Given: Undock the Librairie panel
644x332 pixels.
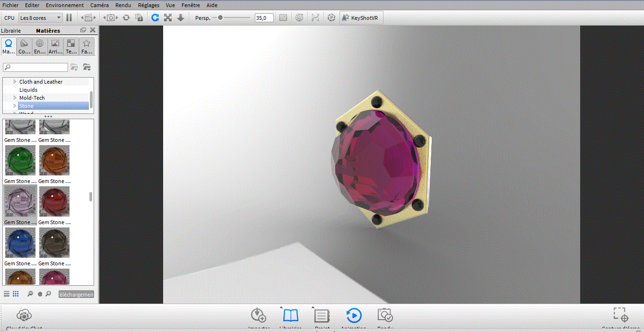Looking at the screenshot, I should 83,30.
